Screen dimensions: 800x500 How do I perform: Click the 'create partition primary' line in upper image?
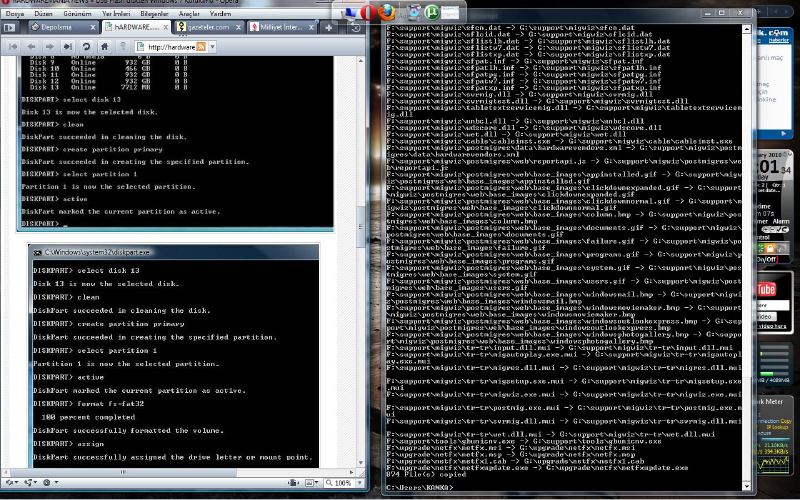click(x=92, y=149)
